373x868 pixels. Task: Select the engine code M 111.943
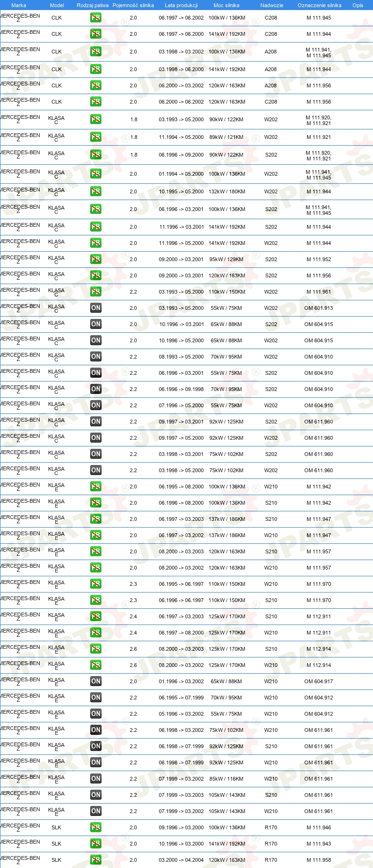(x=319, y=844)
